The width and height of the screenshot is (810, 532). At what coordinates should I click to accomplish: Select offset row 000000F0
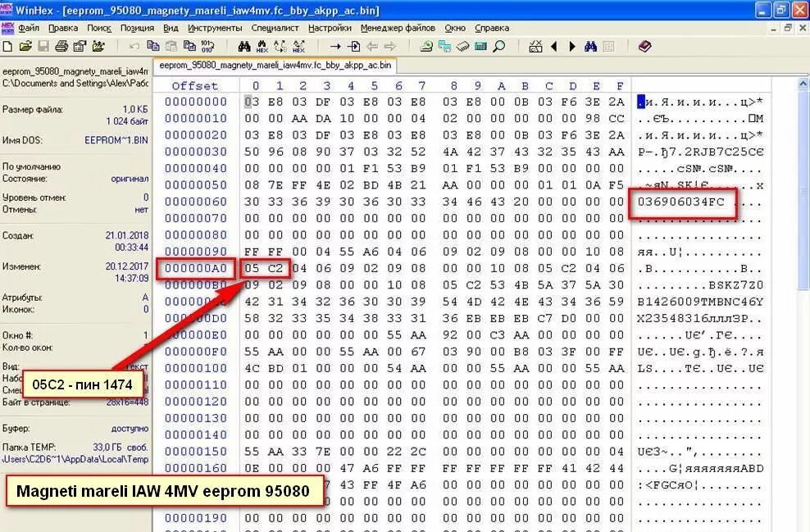click(196, 352)
